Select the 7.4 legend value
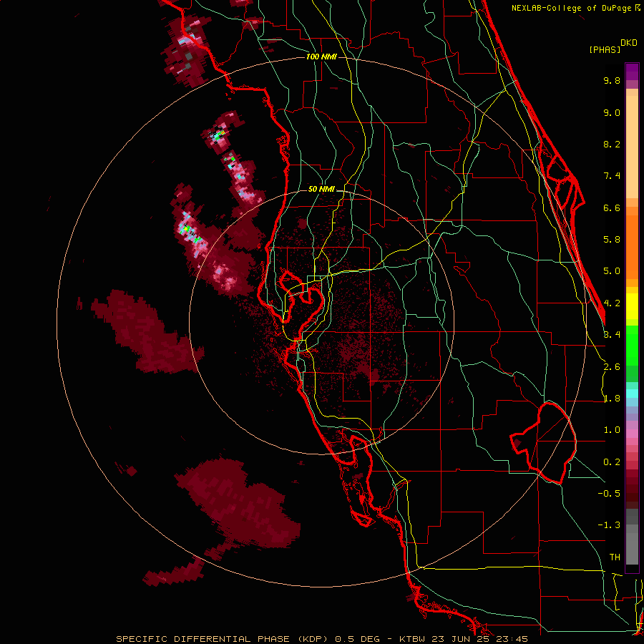The width and height of the screenshot is (644, 644). click(612, 176)
